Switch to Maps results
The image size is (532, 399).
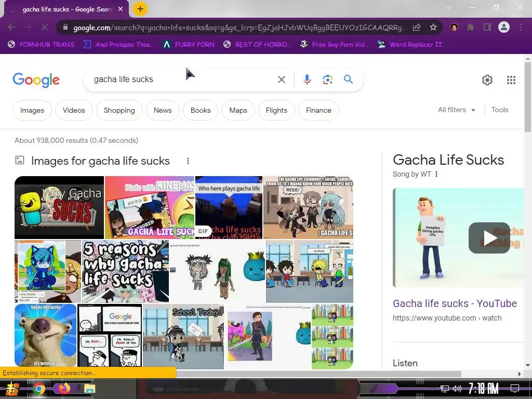238,110
